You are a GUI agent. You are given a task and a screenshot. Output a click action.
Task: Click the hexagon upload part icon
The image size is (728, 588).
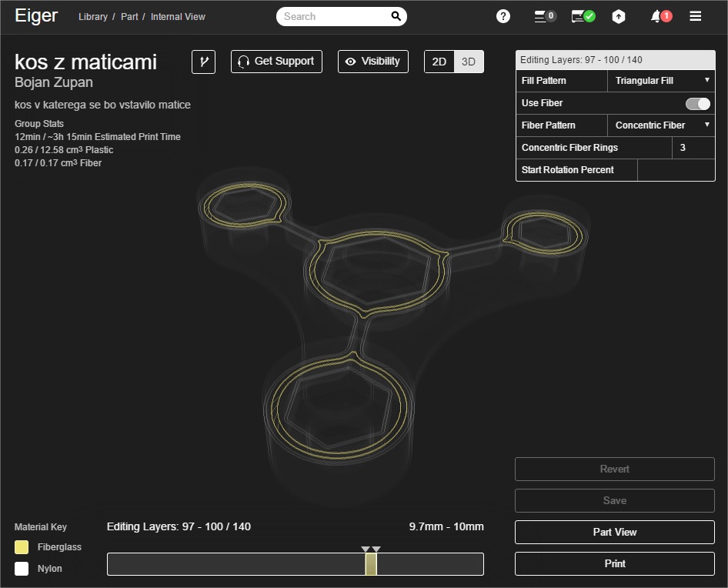(619, 16)
